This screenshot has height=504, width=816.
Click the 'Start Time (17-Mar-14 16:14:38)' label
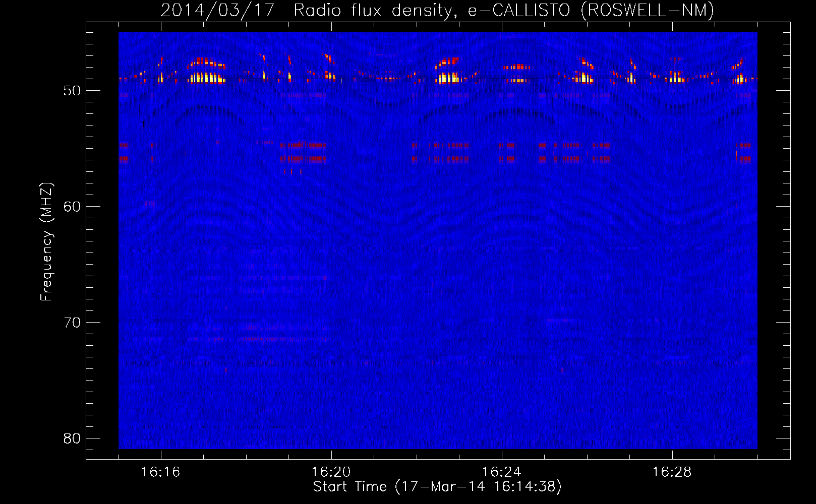click(437, 487)
